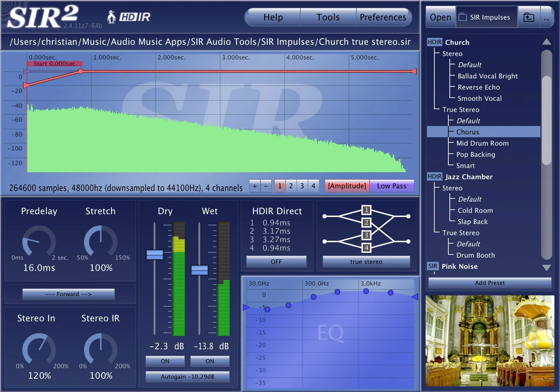Open the Preferences menu
The image size is (560, 392).
383,17
